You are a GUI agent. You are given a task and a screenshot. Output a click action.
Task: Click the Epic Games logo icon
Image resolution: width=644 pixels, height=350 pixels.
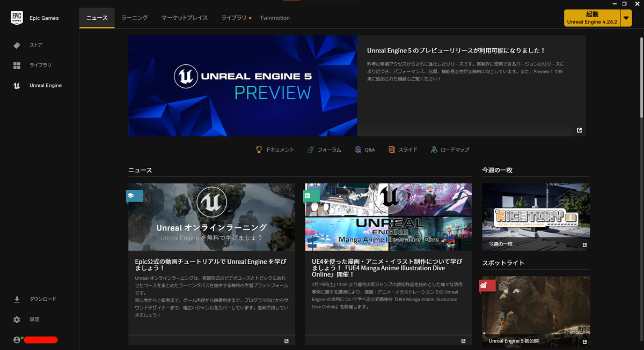(x=17, y=18)
